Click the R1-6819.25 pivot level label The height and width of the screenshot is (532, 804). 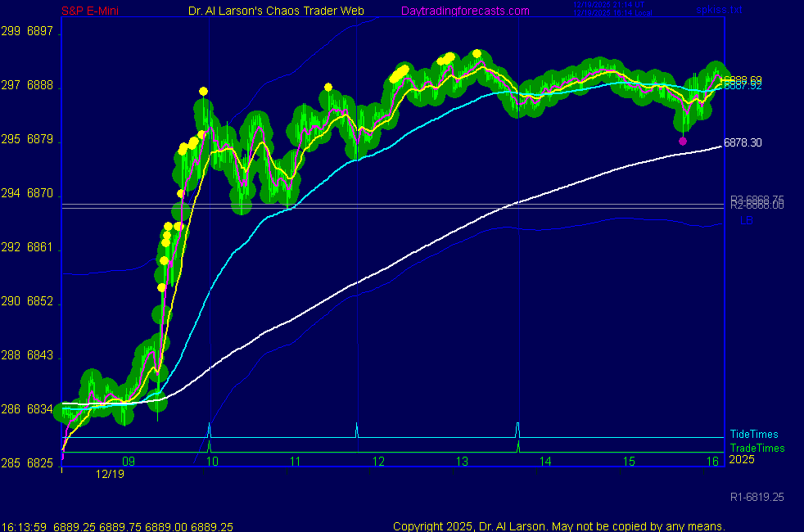pos(757,497)
